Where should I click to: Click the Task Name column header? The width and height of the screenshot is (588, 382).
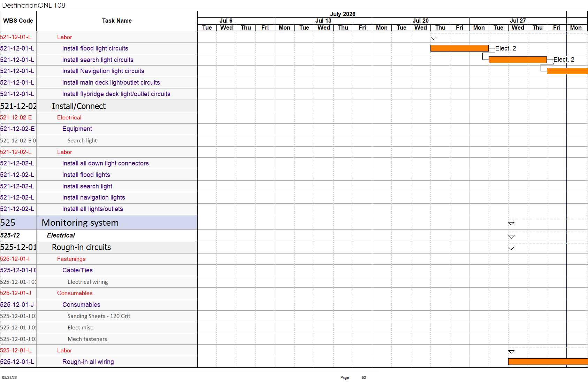tap(117, 21)
